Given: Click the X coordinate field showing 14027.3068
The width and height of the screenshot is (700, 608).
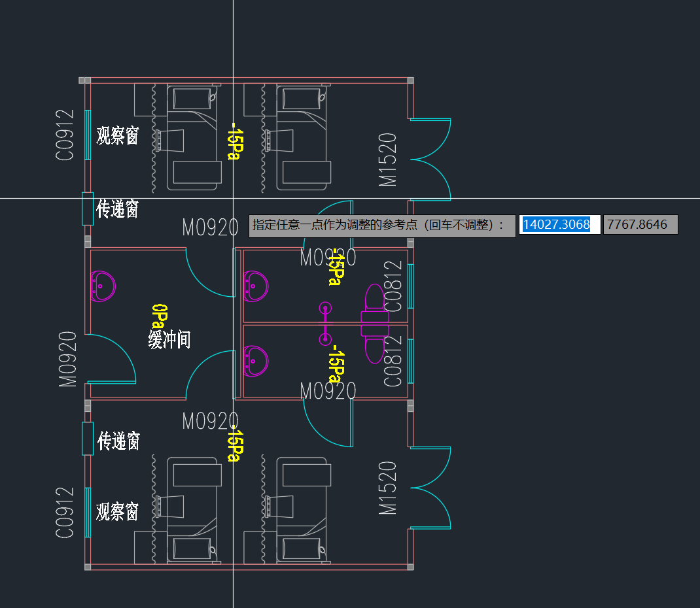Looking at the screenshot, I should click(559, 225).
